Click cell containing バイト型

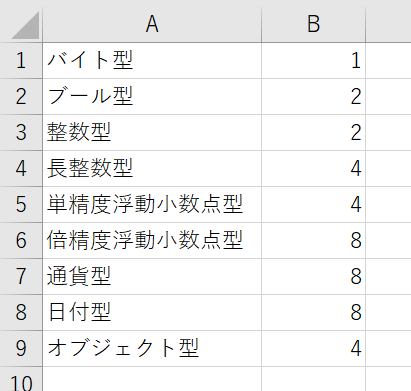point(152,60)
